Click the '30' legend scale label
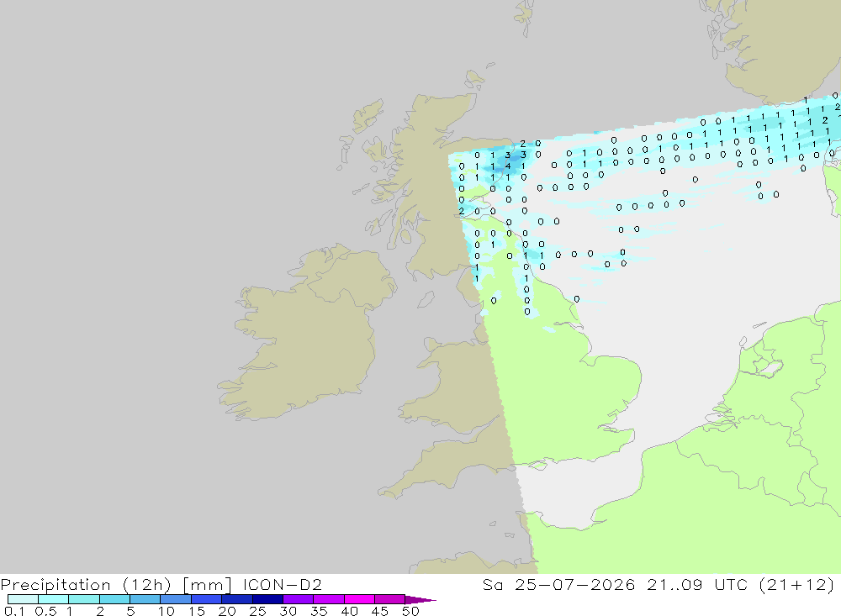Screen dimensions: 841x616 (x=288, y=611)
